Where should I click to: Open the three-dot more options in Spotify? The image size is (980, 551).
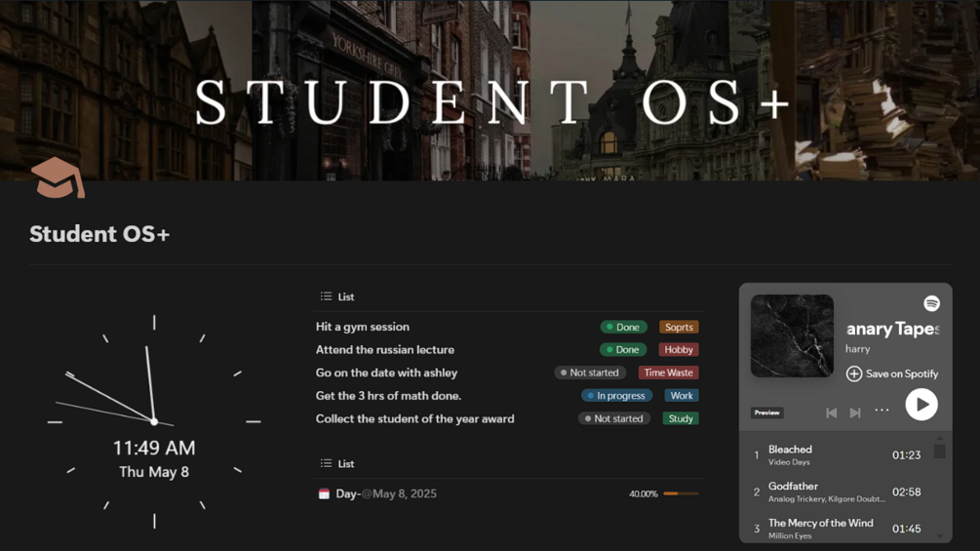(882, 410)
